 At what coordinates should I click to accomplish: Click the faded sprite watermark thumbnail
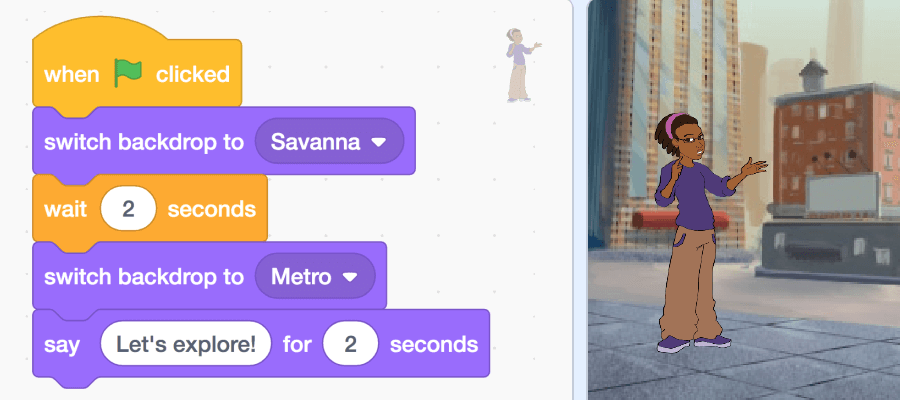tap(523, 65)
